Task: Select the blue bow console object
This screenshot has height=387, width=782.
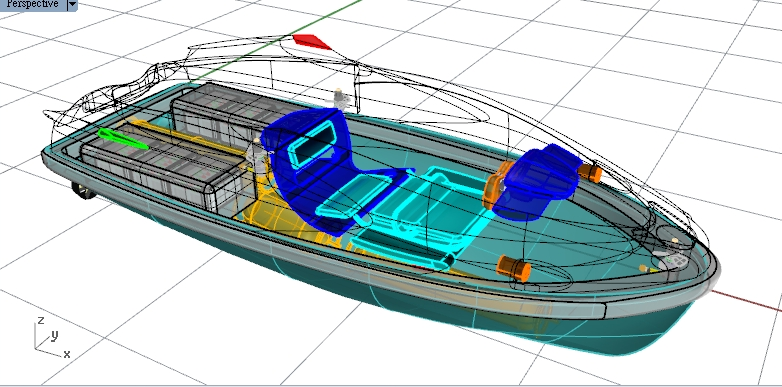Action: (x=539, y=182)
